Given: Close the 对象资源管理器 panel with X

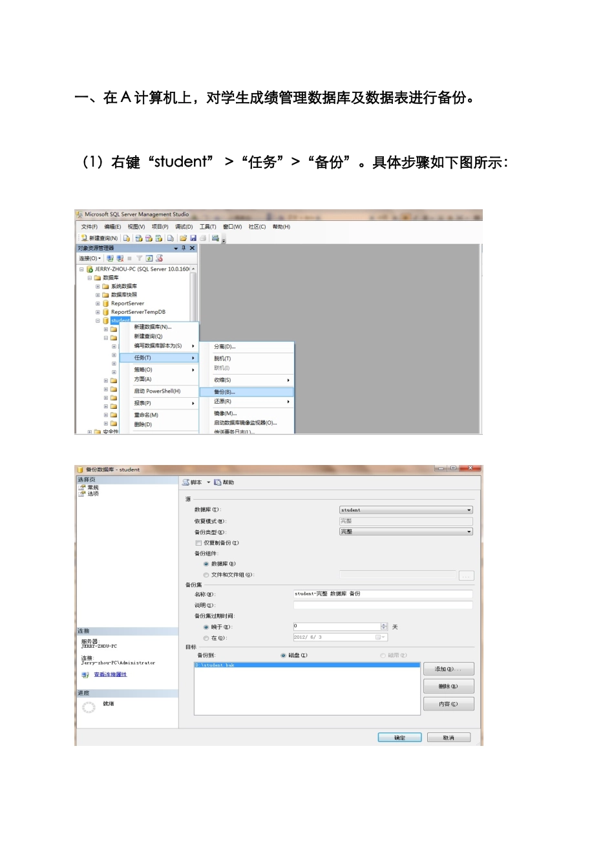Looking at the screenshot, I should (x=192, y=248).
